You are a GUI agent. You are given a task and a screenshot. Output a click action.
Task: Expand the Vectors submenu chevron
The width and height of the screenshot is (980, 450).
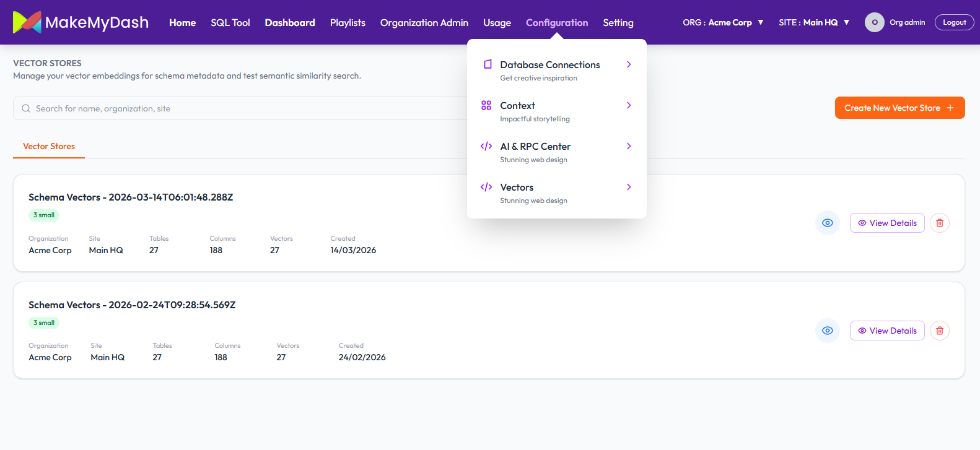(629, 187)
